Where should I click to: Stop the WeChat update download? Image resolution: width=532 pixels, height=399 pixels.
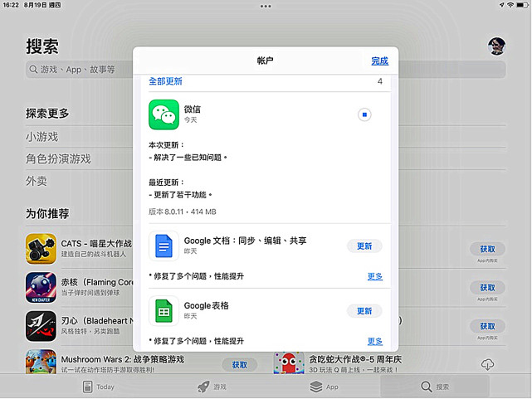364,114
